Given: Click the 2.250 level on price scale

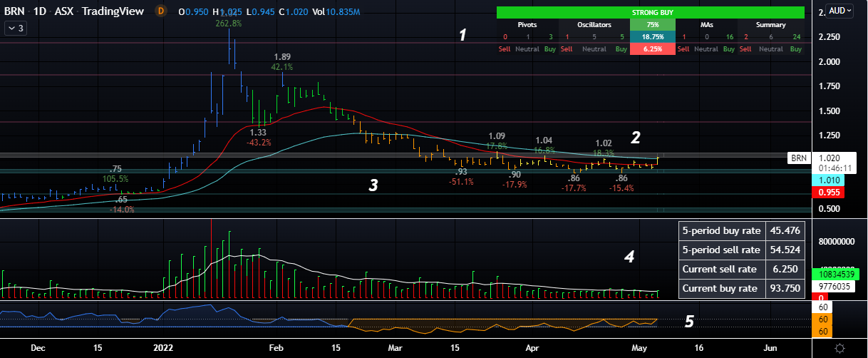Looking at the screenshot, I should (828, 37).
